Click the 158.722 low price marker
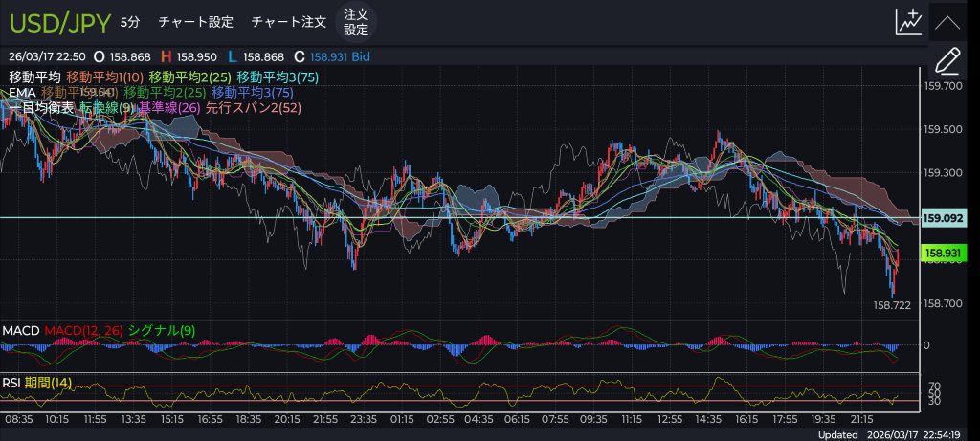Image resolution: width=980 pixels, height=441 pixels. [x=891, y=305]
